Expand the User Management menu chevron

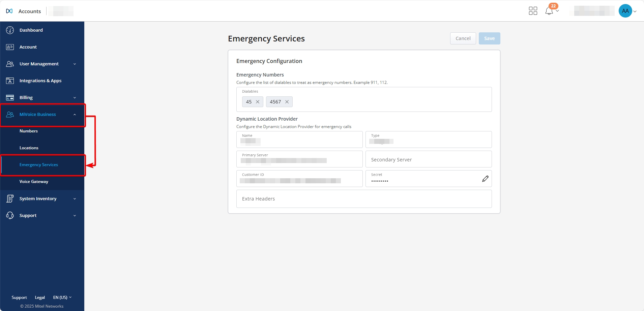pos(75,64)
